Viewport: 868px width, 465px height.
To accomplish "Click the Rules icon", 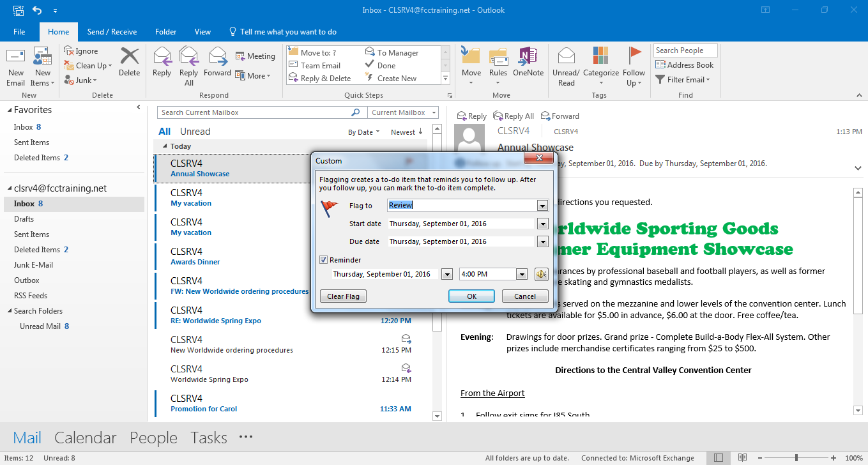I will 498,56.
